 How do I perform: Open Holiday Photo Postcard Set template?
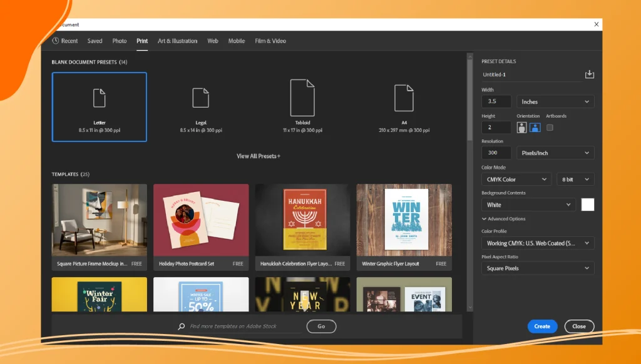click(201, 227)
